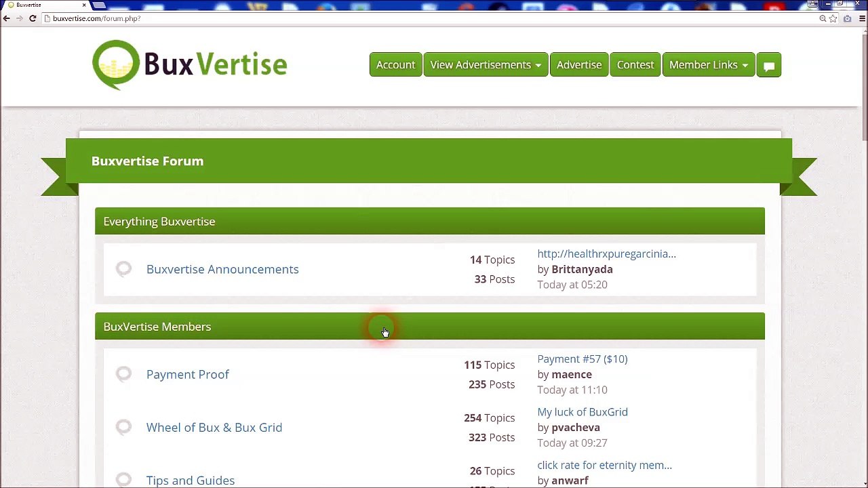Click the 254 Topics count

pos(490,418)
